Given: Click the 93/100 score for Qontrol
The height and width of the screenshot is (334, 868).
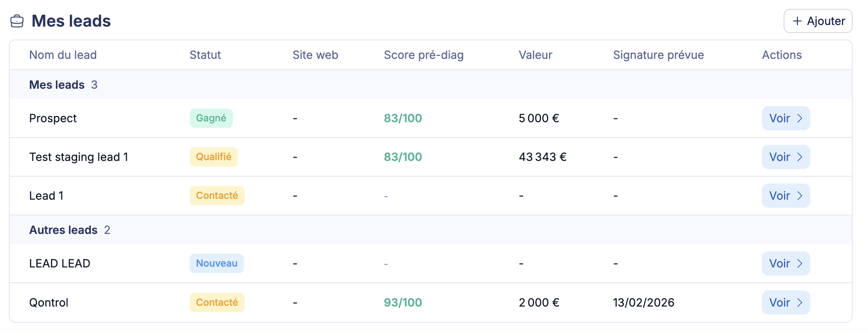Looking at the screenshot, I should tap(403, 303).
